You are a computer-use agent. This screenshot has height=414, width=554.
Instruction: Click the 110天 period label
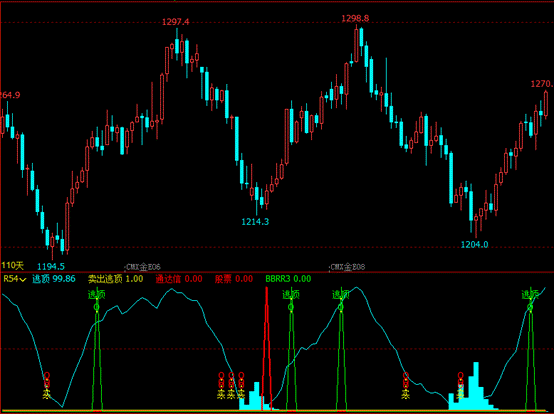12,265
